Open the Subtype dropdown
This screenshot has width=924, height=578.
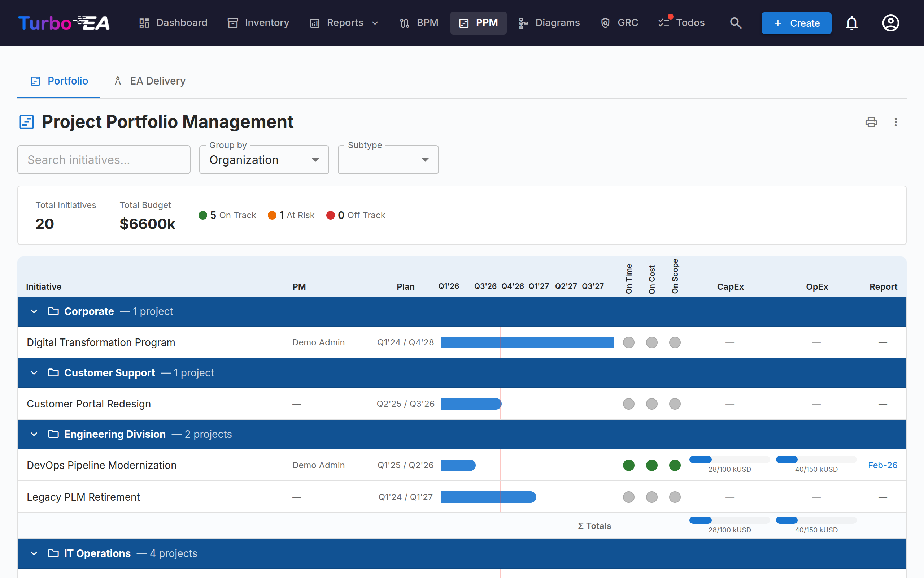click(388, 160)
